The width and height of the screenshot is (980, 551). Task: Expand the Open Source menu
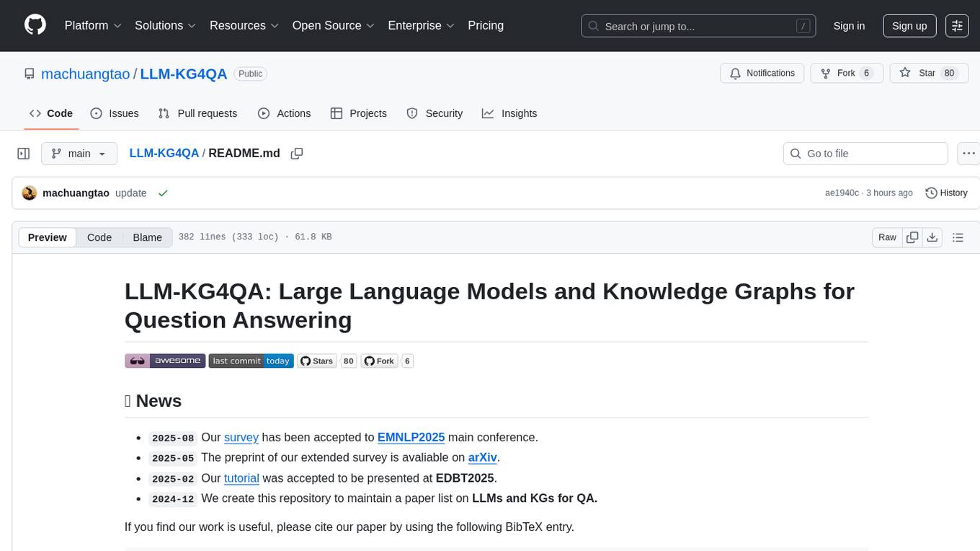(334, 25)
